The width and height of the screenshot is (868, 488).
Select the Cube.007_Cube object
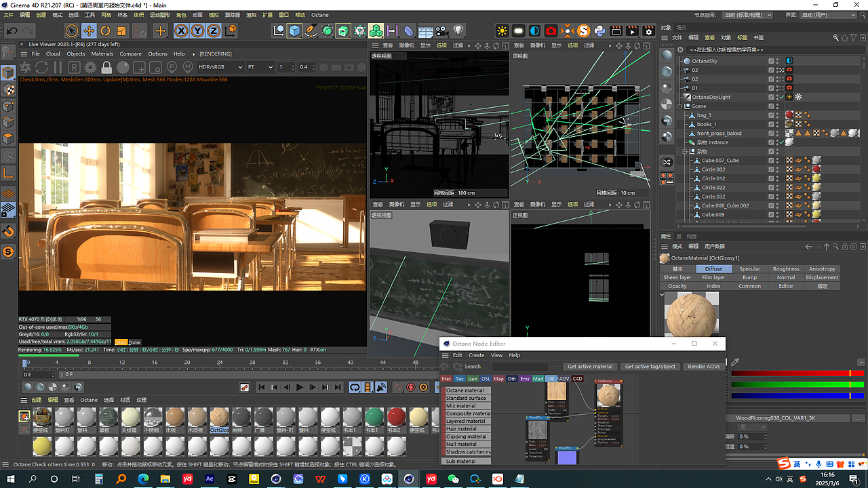(720, 161)
